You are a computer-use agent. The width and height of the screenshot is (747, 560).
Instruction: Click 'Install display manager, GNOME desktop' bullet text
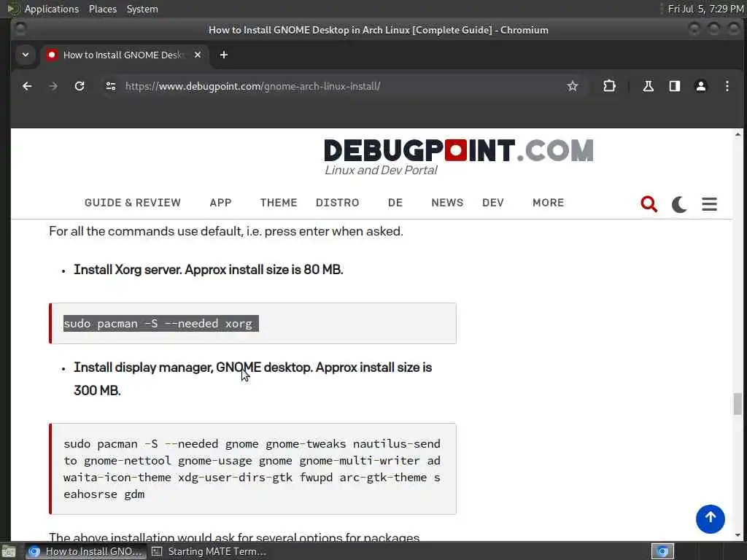point(252,379)
